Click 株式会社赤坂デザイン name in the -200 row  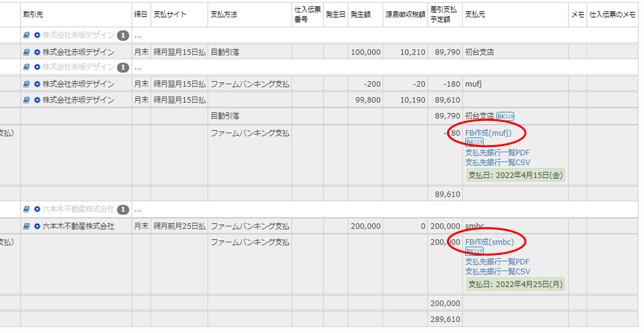(78, 84)
